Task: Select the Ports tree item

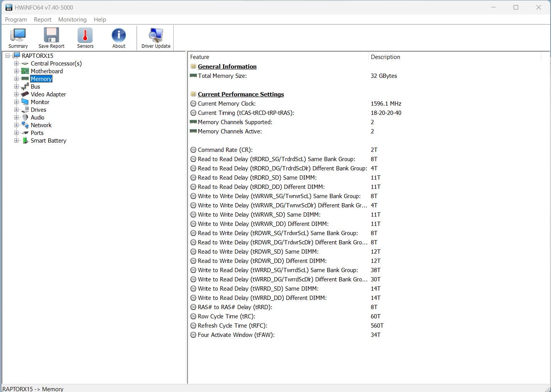Action: click(37, 133)
